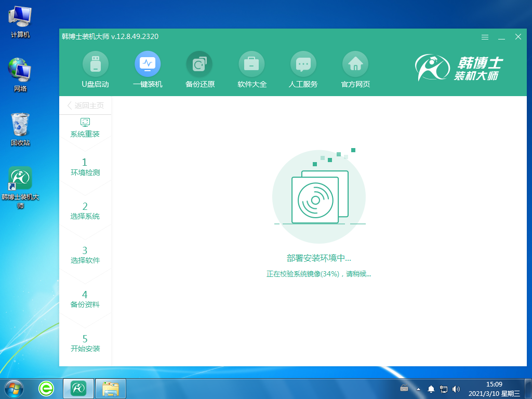The image size is (532, 399).
Task: Mute audio via the speaker tray icon
Action: coord(456,388)
